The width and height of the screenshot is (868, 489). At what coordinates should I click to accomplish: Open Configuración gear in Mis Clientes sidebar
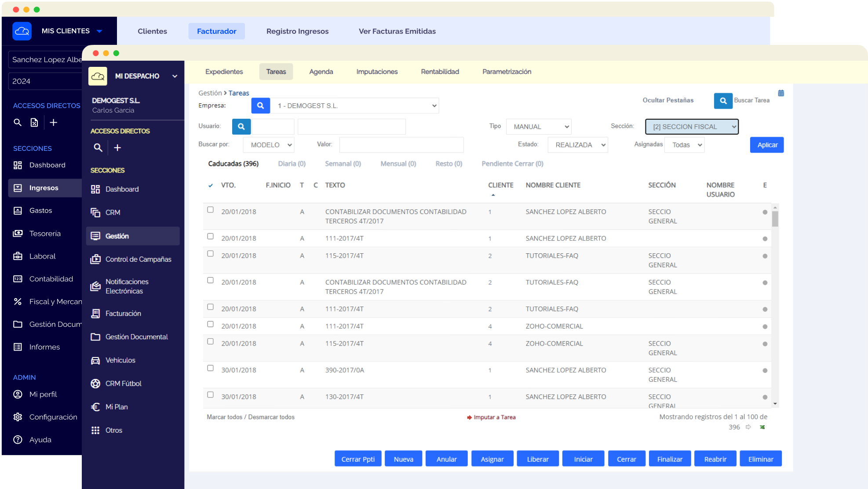coord(45,417)
